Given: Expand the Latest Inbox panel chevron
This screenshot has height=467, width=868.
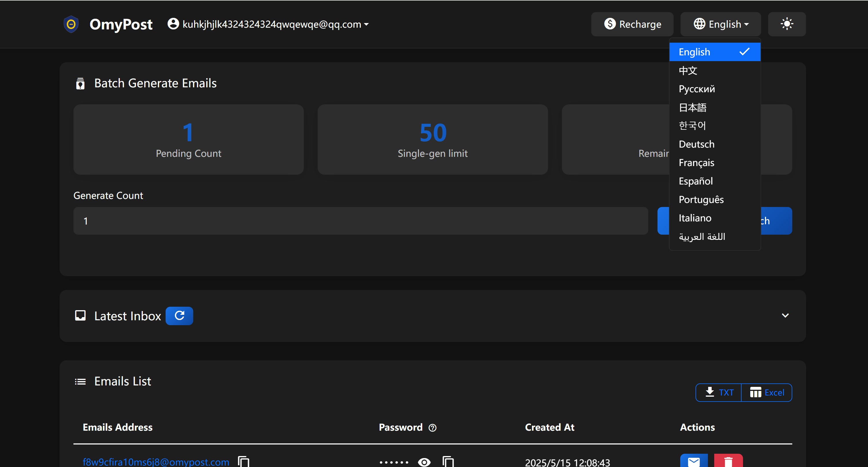Looking at the screenshot, I should pos(785,316).
